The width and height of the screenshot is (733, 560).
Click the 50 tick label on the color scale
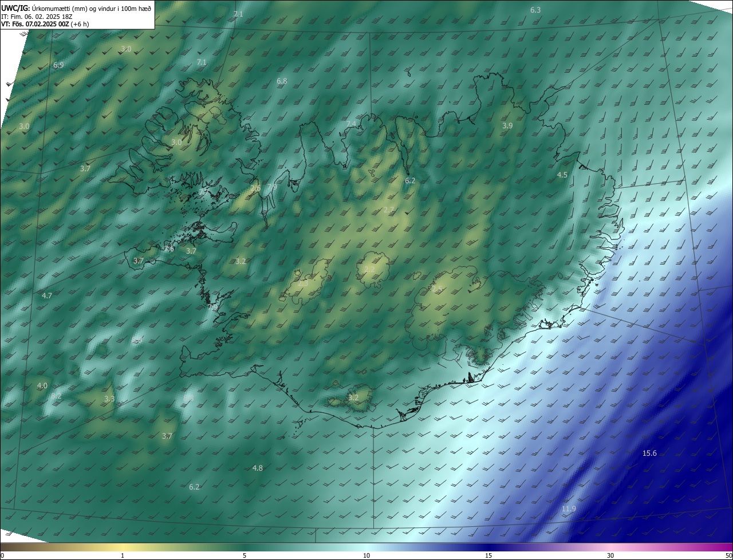pos(728,555)
